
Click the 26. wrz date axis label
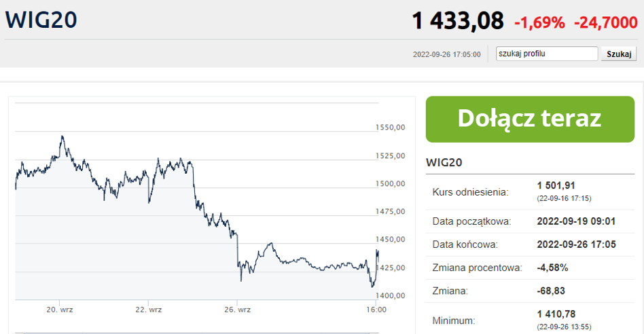237,310
